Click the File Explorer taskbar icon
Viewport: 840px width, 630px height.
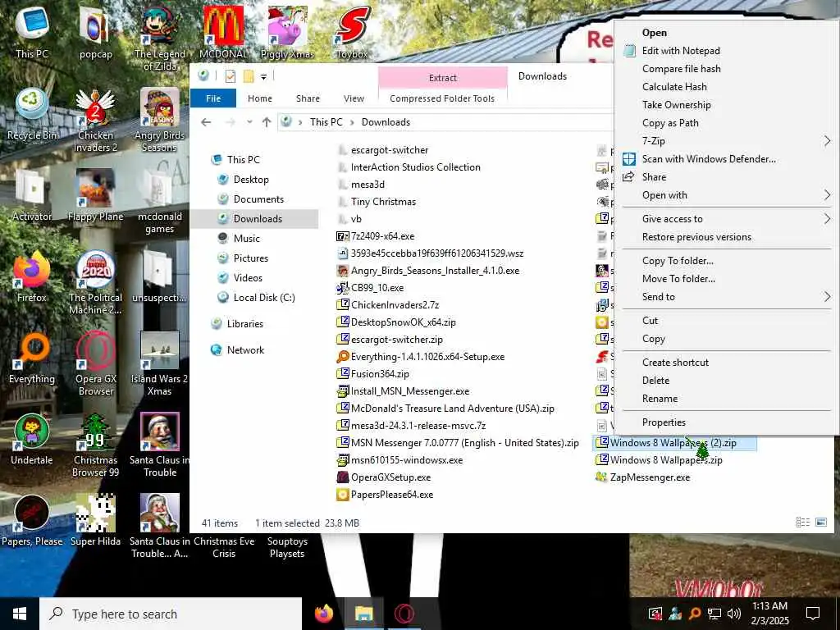[x=363, y=614]
